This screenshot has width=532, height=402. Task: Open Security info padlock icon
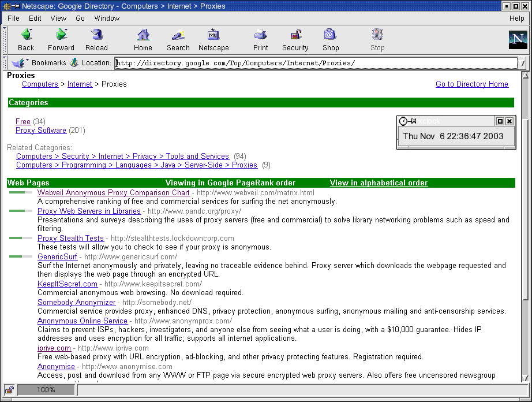click(x=295, y=35)
